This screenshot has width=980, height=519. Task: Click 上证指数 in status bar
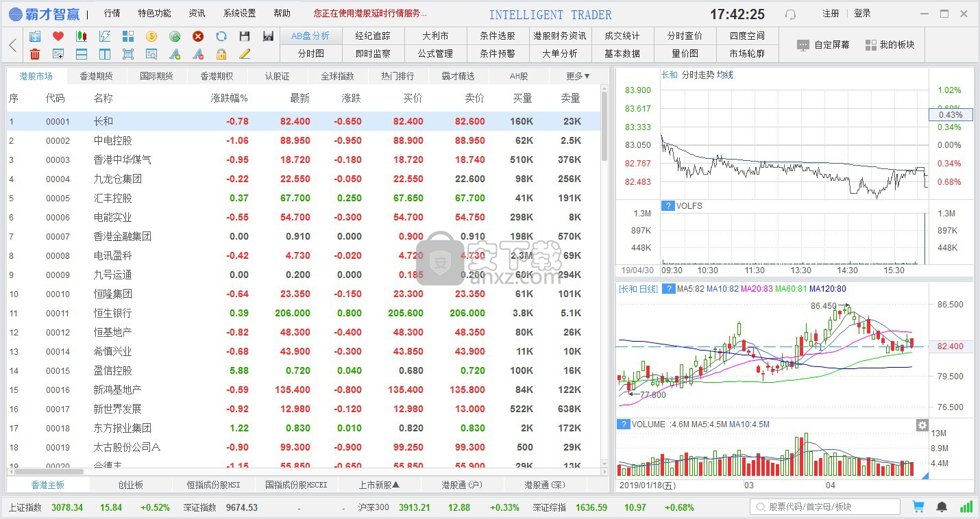[25, 507]
